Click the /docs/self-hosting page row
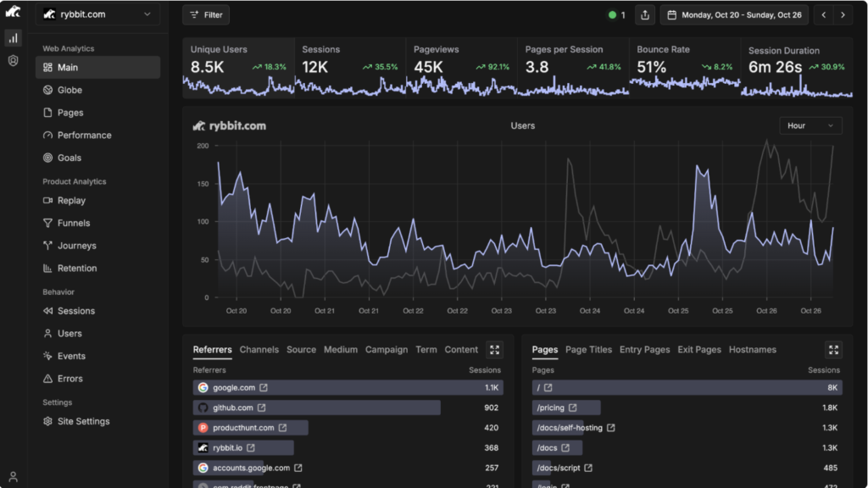 point(687,428)
